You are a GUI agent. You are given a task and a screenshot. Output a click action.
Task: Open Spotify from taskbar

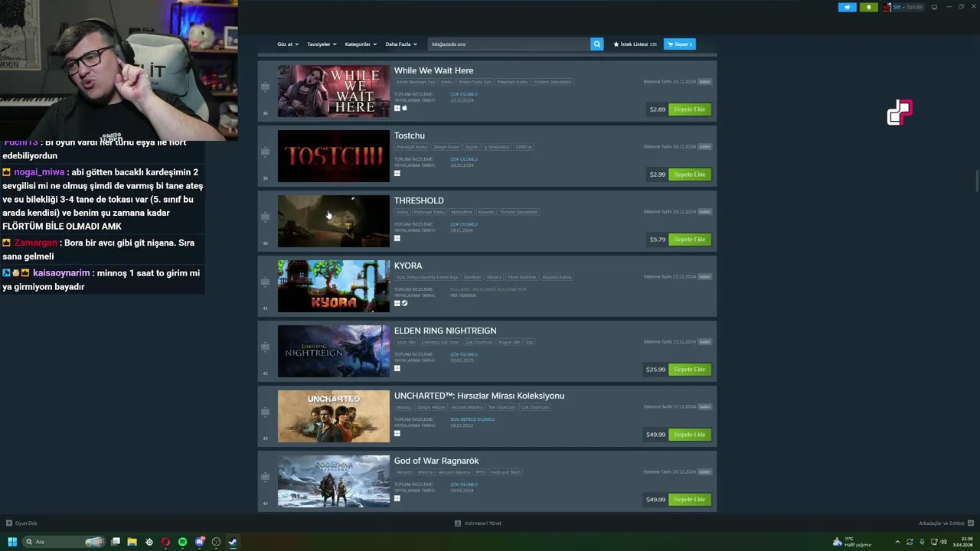182,542
